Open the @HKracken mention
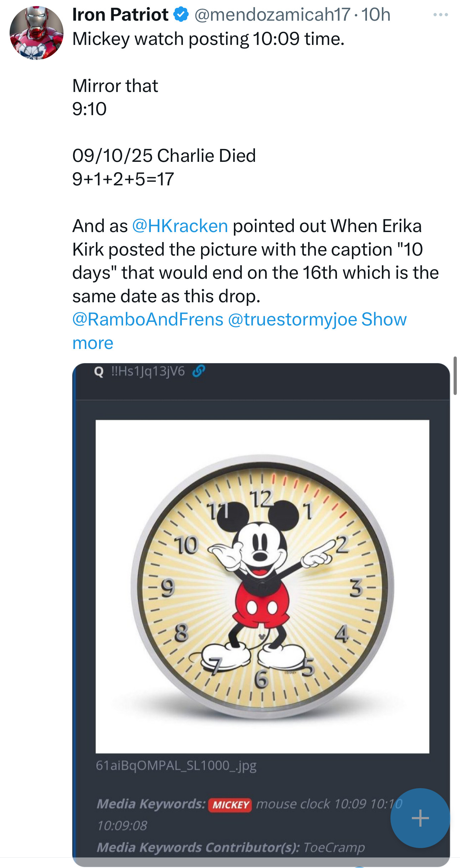The width and height of the screenshot is (460, 868). [x=180, y=226]
